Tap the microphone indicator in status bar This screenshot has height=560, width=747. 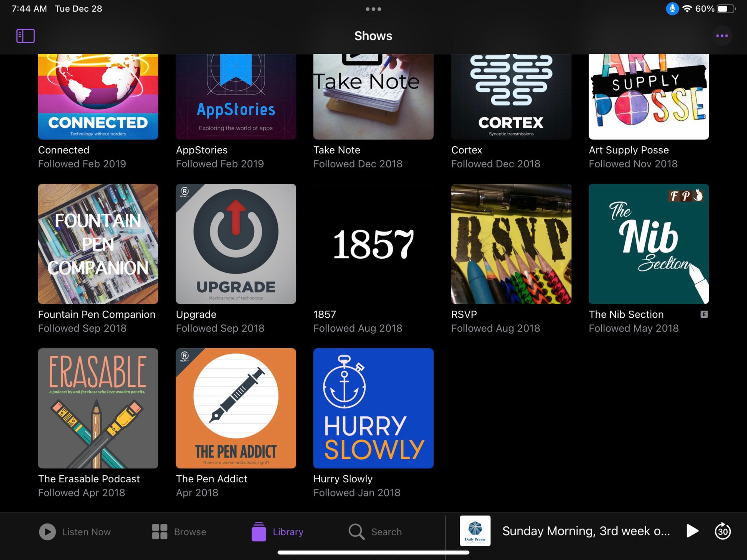pyautogui.click(x=672, y=9)
